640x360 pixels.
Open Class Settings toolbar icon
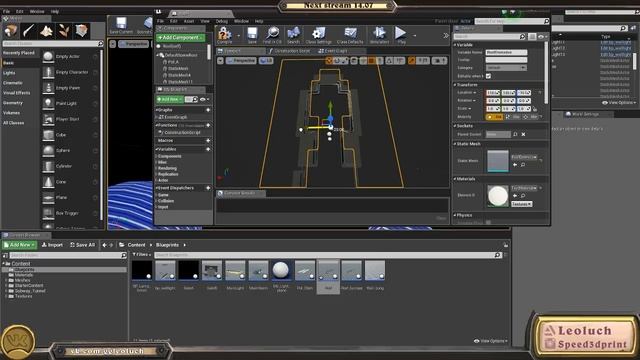(318, 34)
